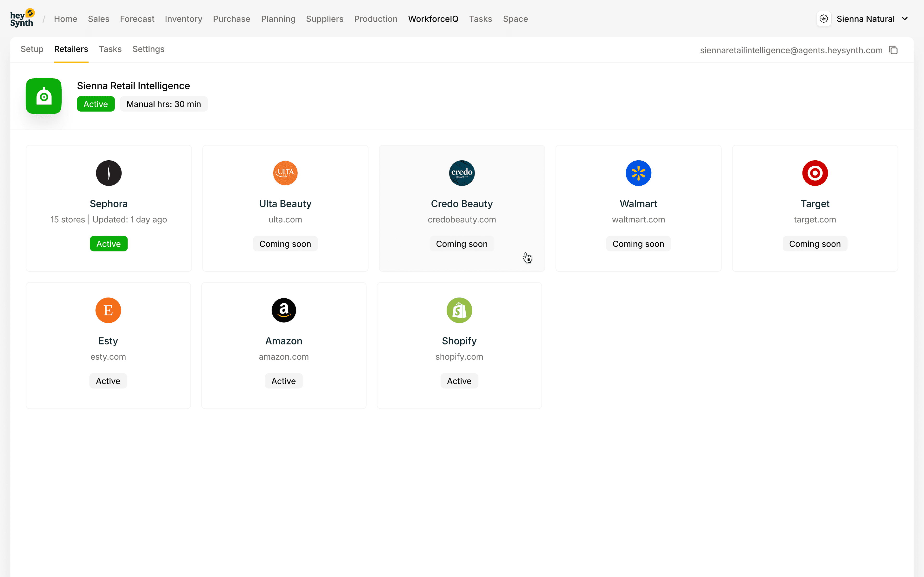Click the Walmart spark logo
The width and height of the screenshot is (924, 577).
[x=638, y=173]
